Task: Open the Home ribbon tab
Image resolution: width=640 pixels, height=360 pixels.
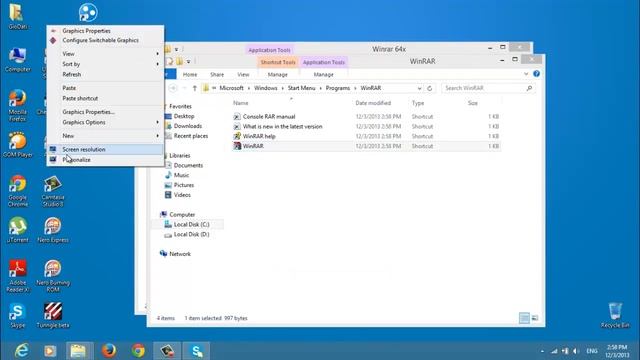Action: (190, 74)
